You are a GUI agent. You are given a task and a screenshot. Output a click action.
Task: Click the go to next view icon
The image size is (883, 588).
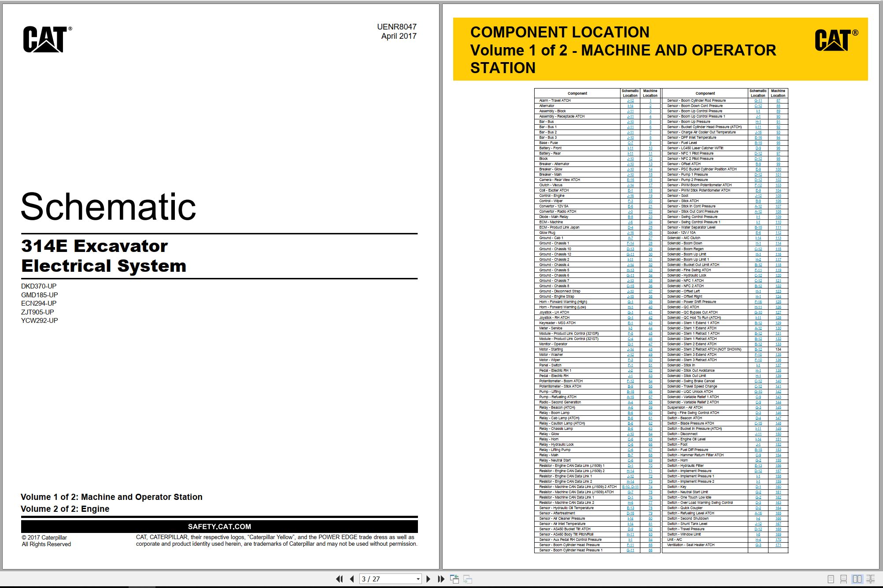click(468, 579)
